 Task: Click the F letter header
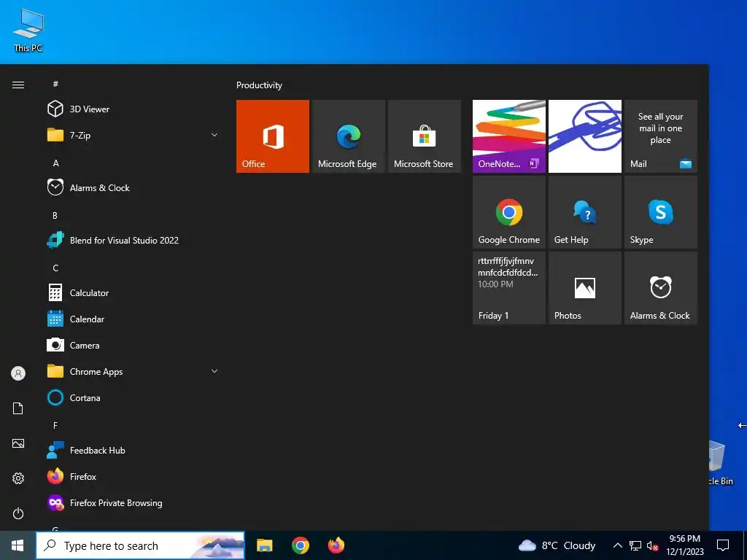tap(55, 425)
